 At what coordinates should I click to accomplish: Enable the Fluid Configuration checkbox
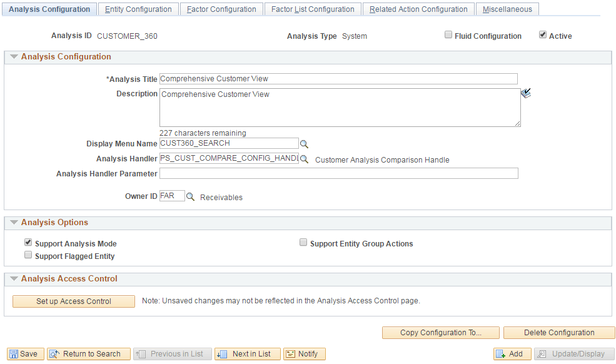(448, 36)
